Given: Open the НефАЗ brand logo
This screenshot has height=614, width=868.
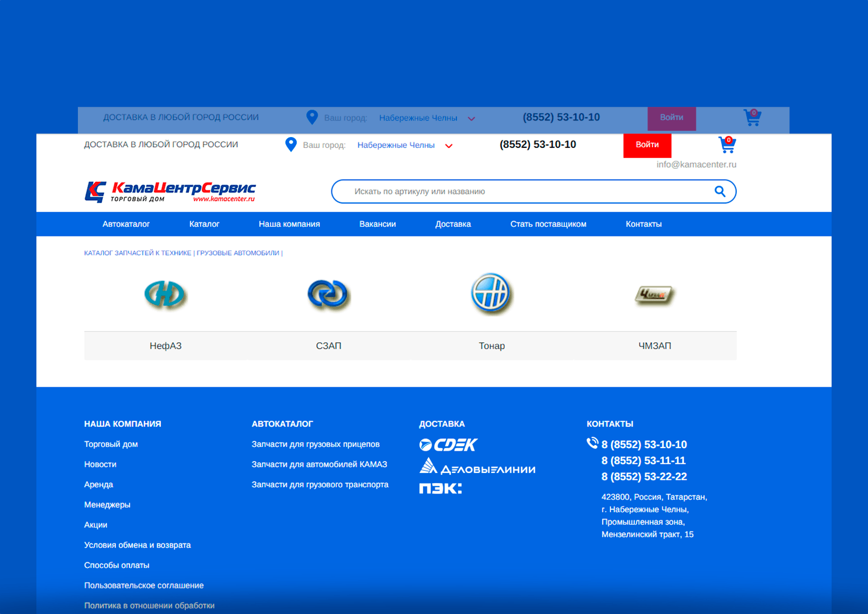Looking at the screenshot, I should coord(165,294).
